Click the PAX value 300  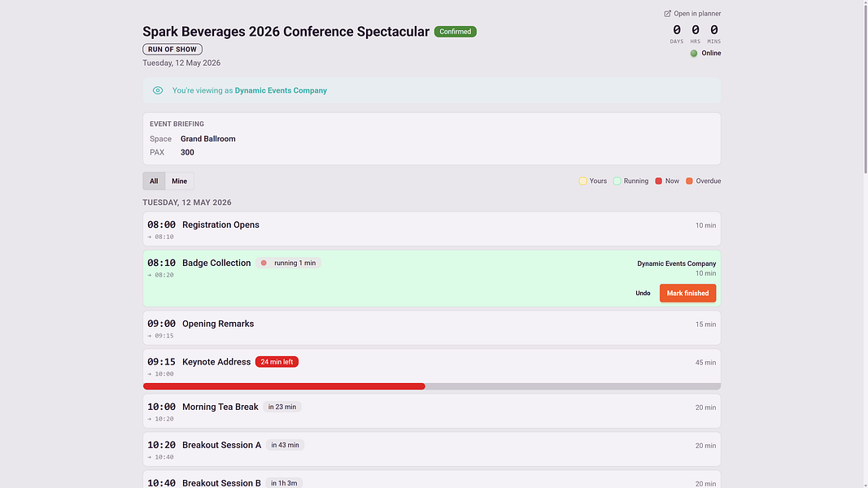point(187,152)
